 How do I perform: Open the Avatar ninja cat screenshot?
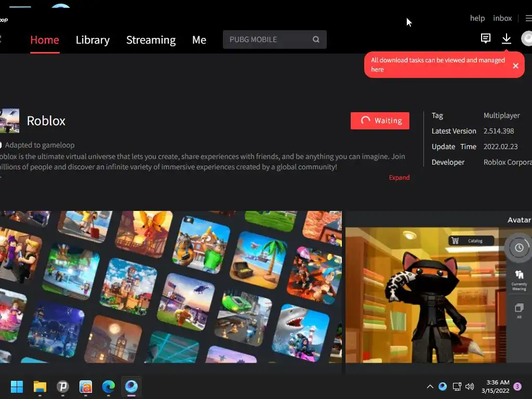438,287
